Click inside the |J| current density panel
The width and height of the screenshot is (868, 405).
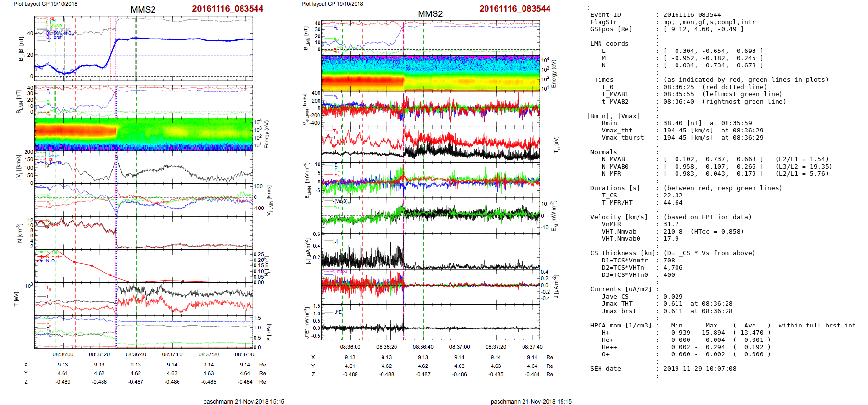click(x=472, y=250)
